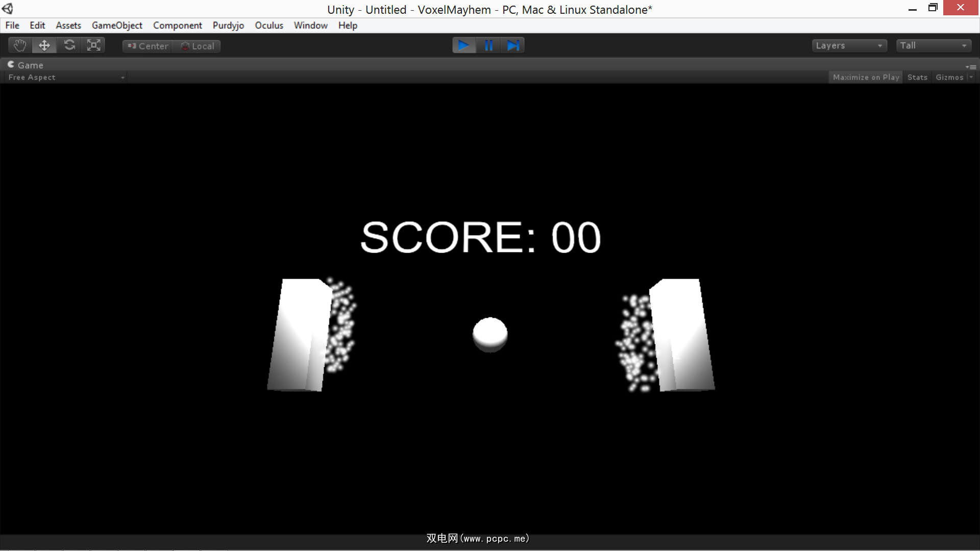Screen dimensions: 980x551
Task: Open the Oculus menu
Action: click(269, 26)
